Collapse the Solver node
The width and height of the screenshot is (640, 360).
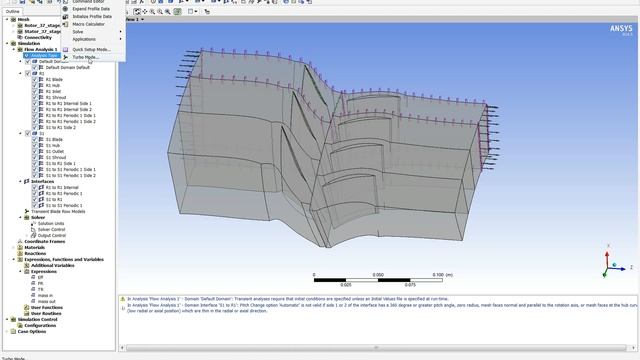click(x=20, y=218)
